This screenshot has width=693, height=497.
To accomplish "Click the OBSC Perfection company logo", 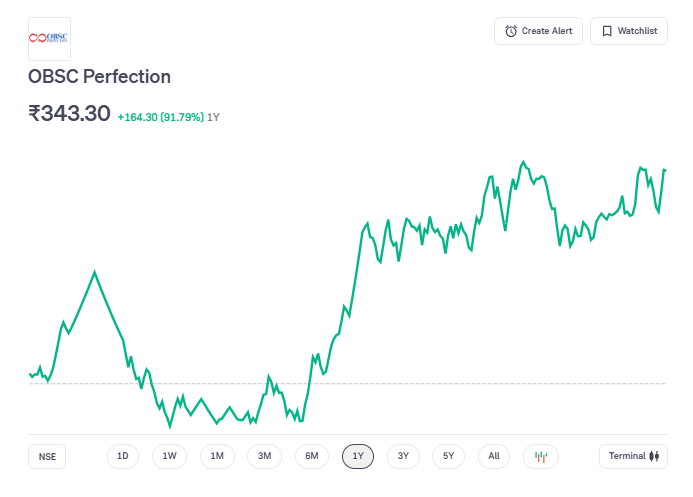I will [x=49, y=38].
